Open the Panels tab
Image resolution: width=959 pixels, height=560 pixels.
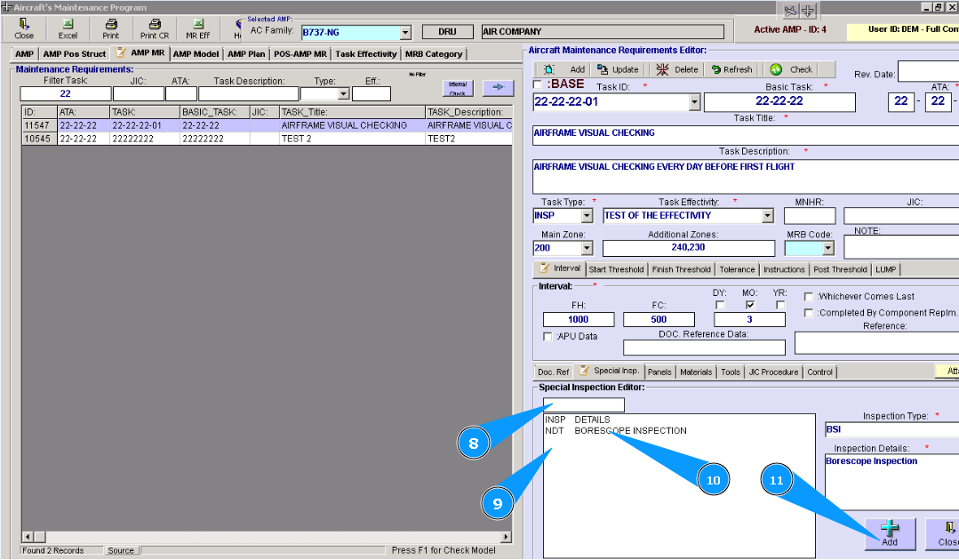click(659, 372)
